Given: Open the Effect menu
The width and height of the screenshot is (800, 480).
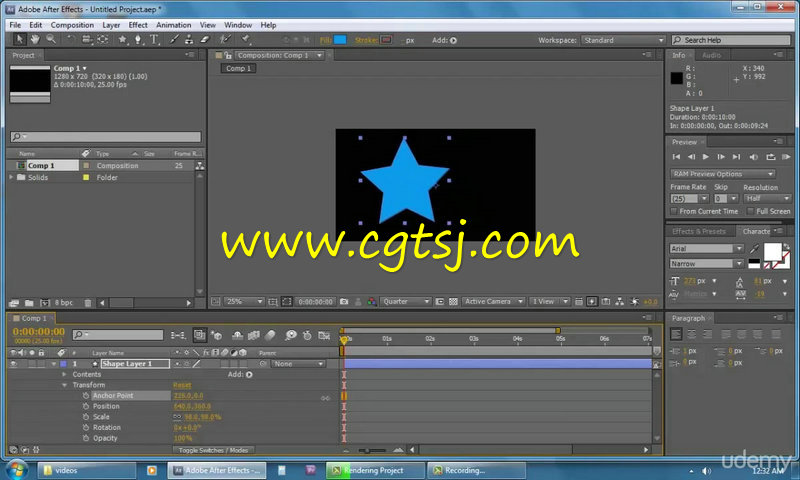Looking at the screenshot, I should click(138, 25).
